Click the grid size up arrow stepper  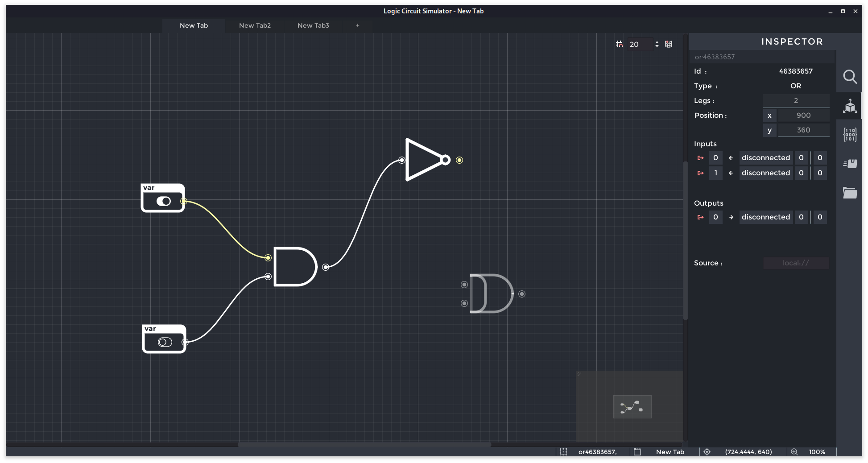tap(657, 42)
